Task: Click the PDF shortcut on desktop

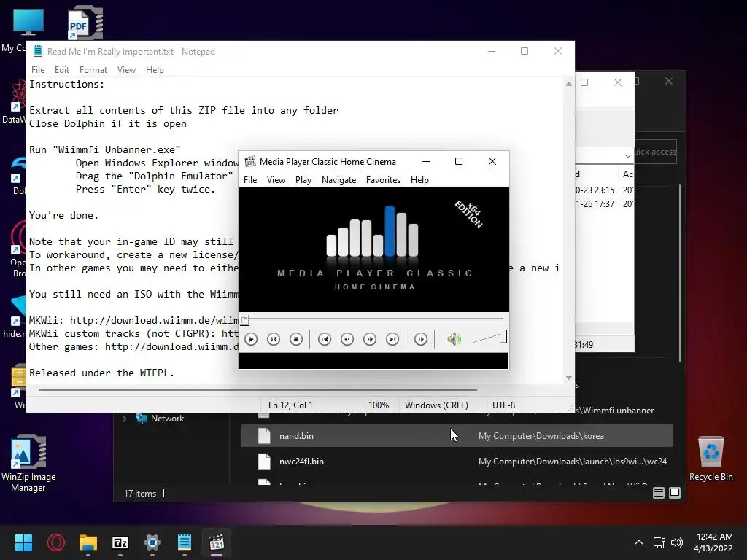Action: 85,22
